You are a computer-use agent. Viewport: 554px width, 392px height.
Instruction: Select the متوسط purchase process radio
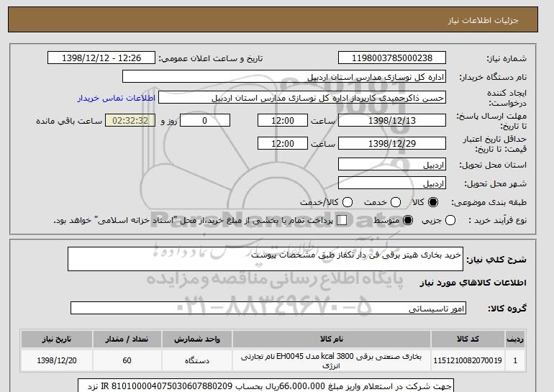(408, 220)
